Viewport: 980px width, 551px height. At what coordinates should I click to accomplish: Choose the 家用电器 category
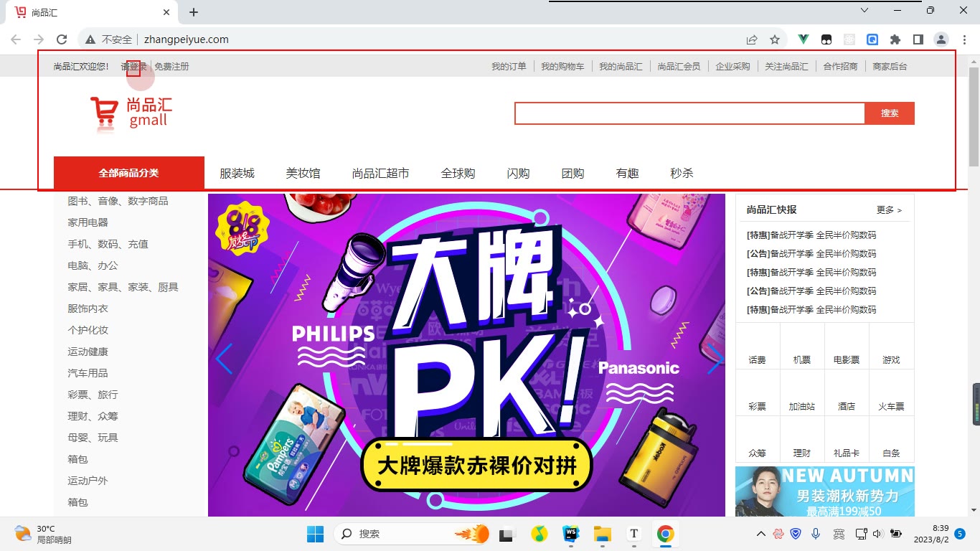(x=88, y=222)
